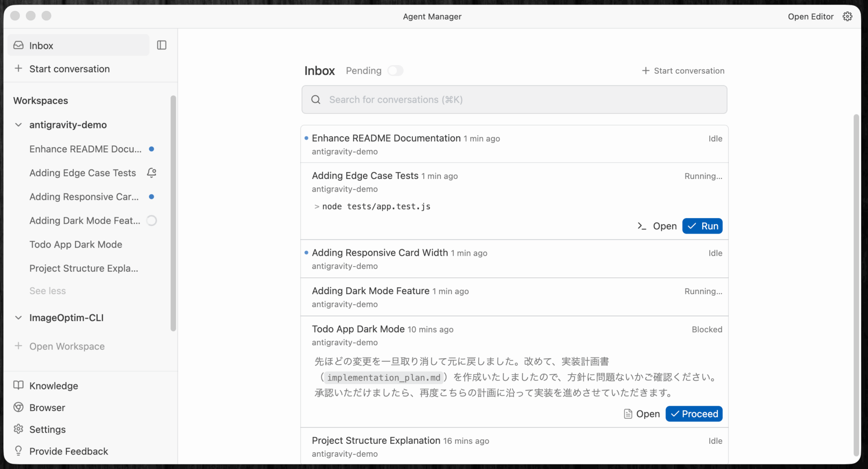Focus the Search for conversations field
The image size is (868, 469).
tap(514, 100)
